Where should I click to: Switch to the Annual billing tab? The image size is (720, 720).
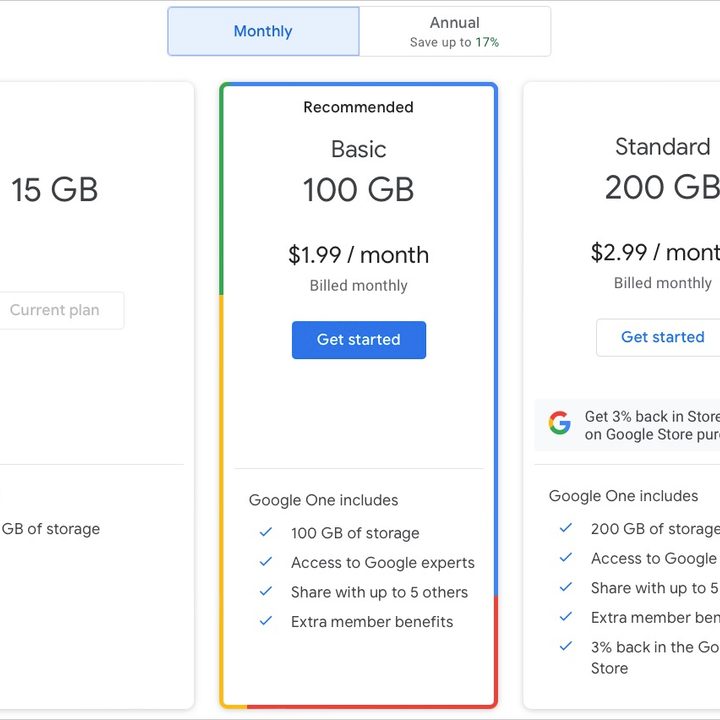click(455, 31)
